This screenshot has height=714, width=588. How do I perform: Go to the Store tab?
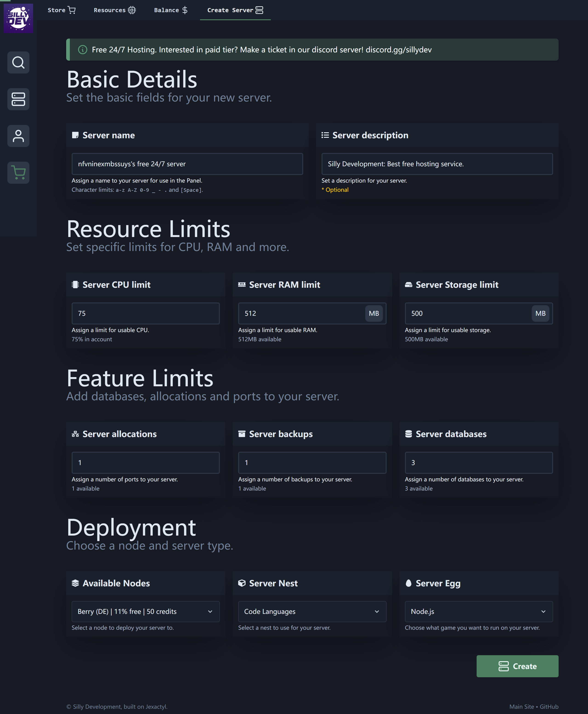[x=61, y=10]
